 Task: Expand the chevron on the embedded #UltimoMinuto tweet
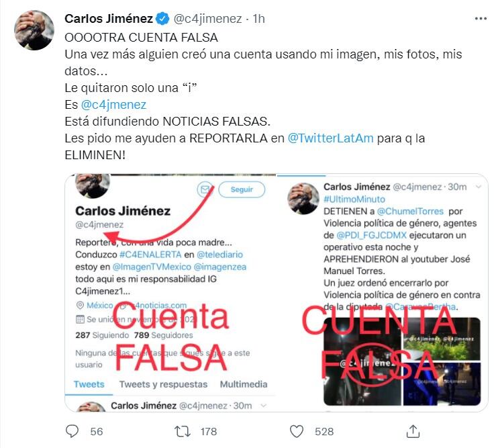479,187
